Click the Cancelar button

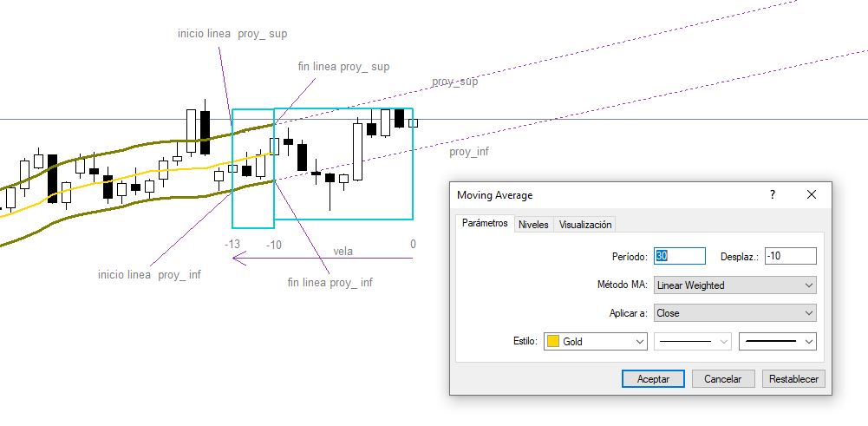coord(722,379)
